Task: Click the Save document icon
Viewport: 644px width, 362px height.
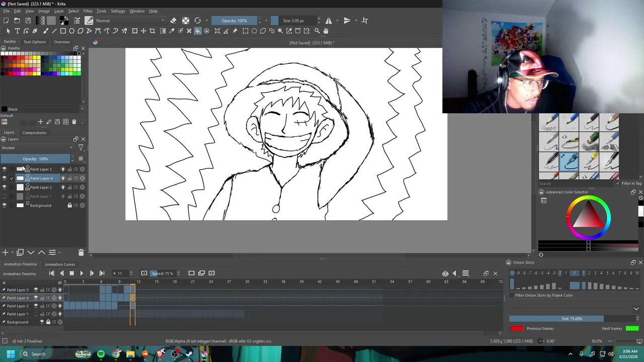Action: point(28,21)
